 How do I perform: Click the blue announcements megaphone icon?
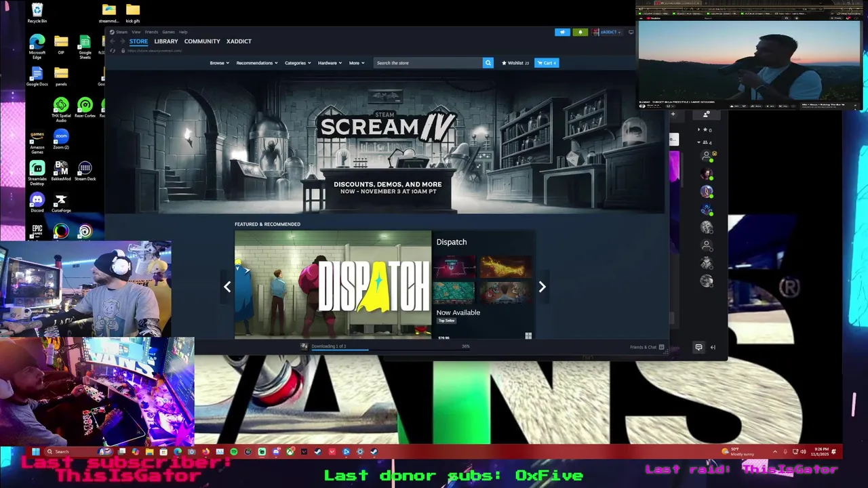(562, 32)
